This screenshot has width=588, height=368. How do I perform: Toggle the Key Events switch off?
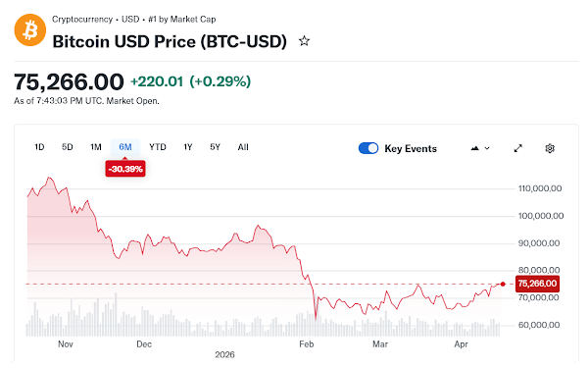click(368, 148)
